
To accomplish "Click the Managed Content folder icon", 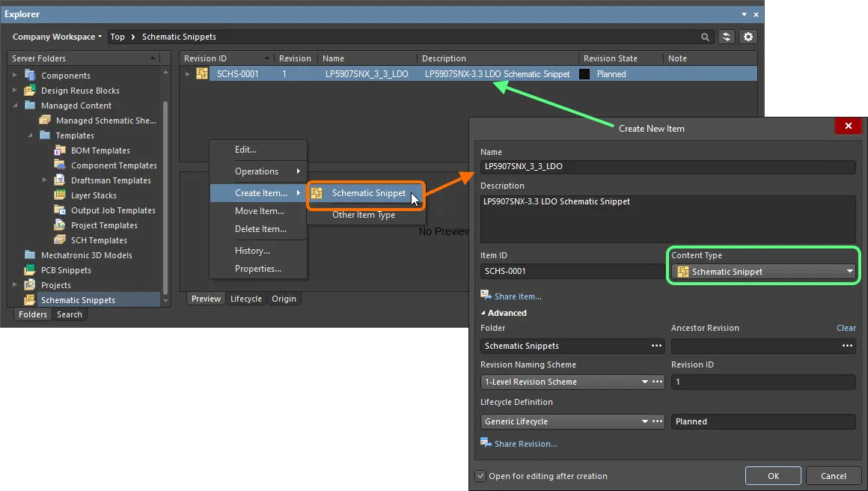I will pos(30,106).
